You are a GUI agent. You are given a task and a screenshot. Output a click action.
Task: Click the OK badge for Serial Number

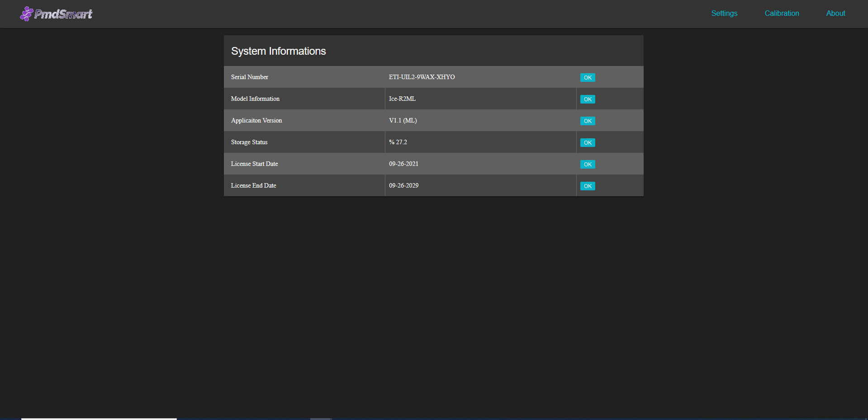pyautogui.click(x=588, y=77)
